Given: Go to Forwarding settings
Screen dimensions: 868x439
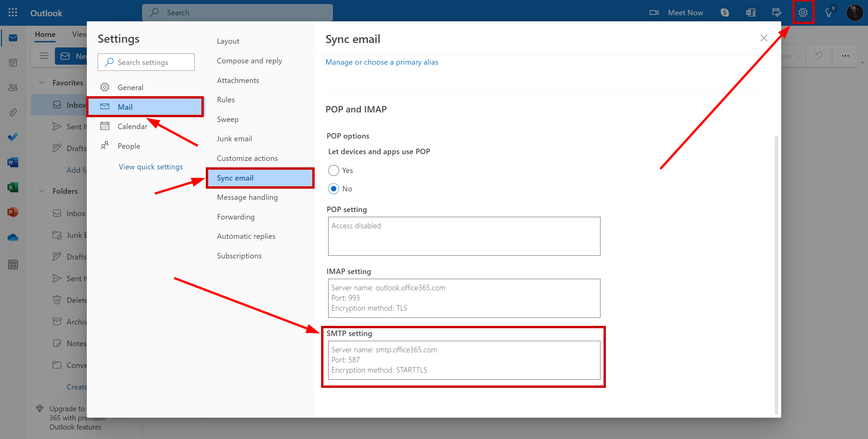Looking at the screenshot, I should click(236, 217).
